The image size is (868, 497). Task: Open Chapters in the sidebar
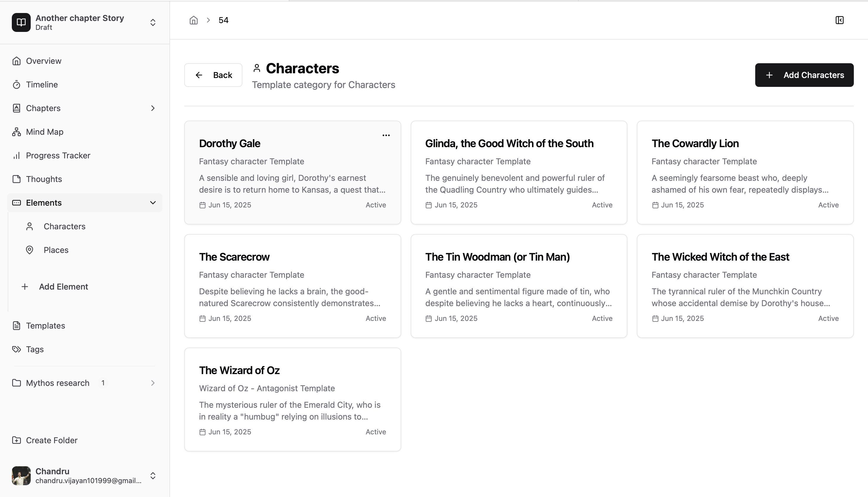84,108
